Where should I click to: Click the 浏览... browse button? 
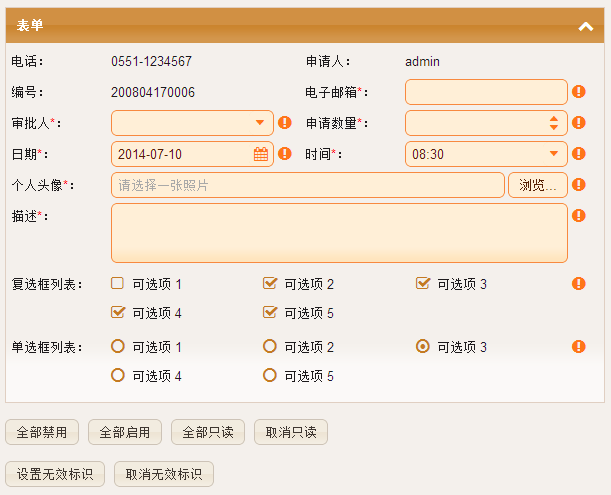[538, 185]
